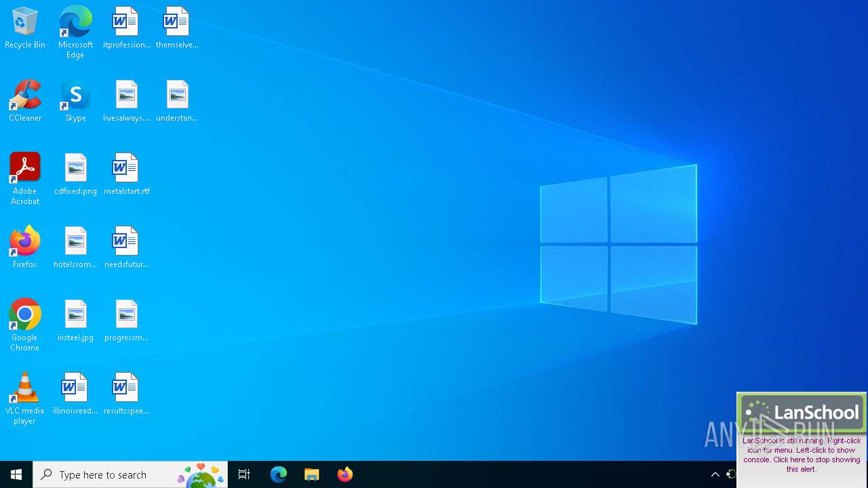
Task: Select the Adobe Acrobat desktop shortcut
Action: point(25,179)
